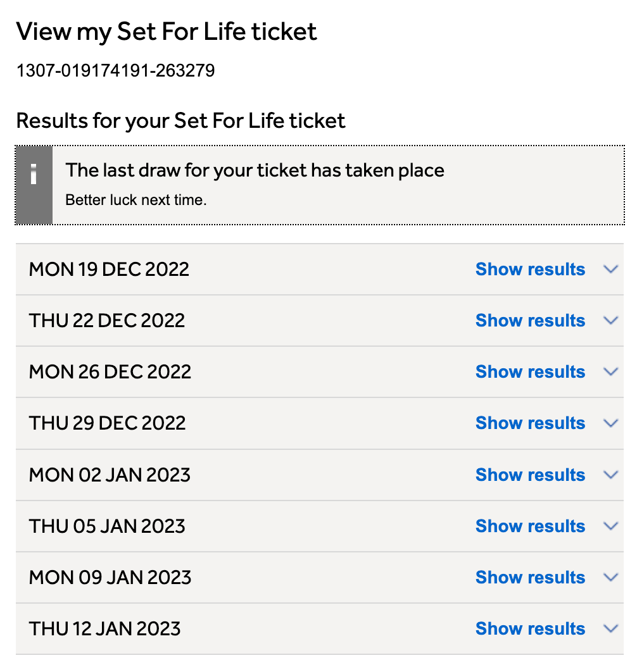Expand chevron for THU 12 JAN 2023

pyautogui.click(x=610, y=628)
